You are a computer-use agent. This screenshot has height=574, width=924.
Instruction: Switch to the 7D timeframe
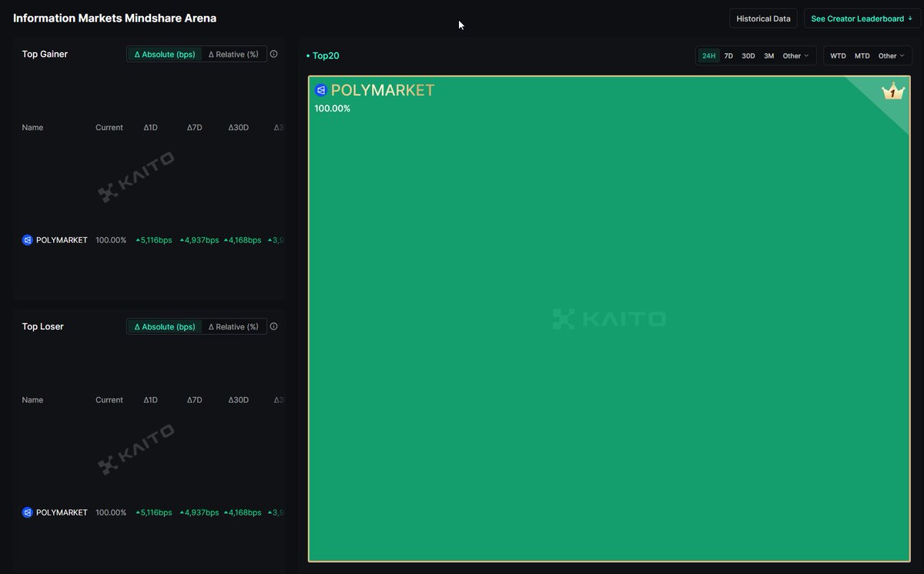click(x=728, y=55)
